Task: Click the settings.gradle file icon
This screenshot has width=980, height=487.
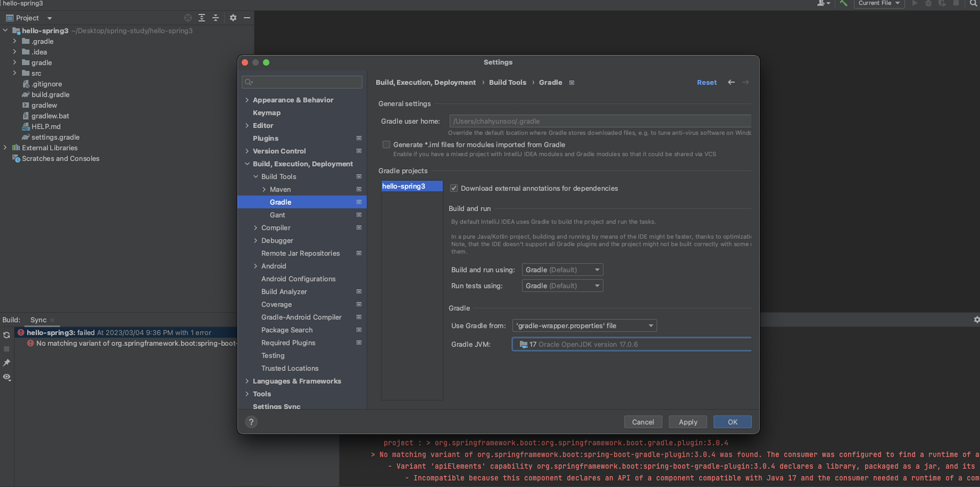Action: [x=26, y=137]
